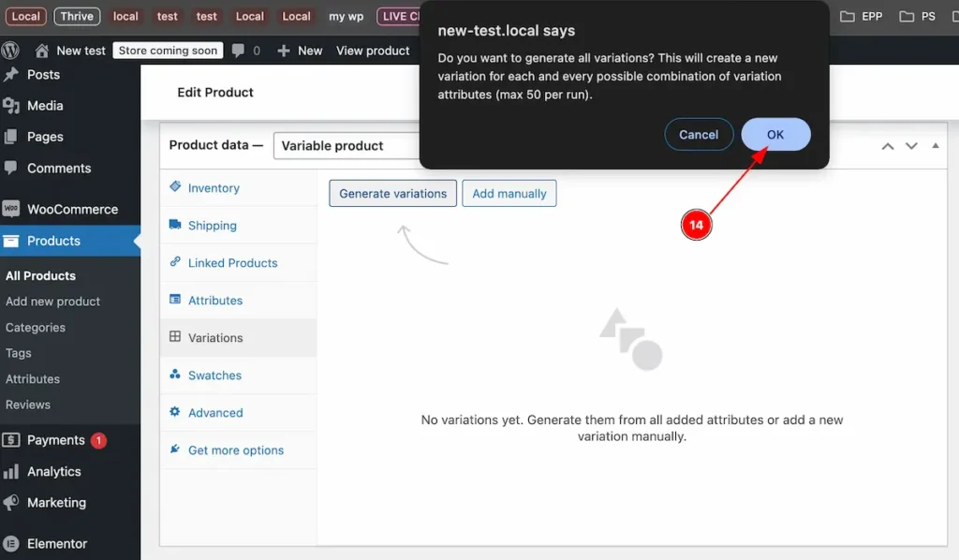Open the Inventory tab
The width and height of the screenshot is (959, 560).
coord(239,187)
